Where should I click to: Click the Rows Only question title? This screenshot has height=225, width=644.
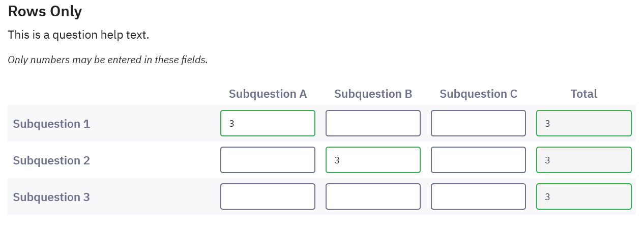pos(45,11)
